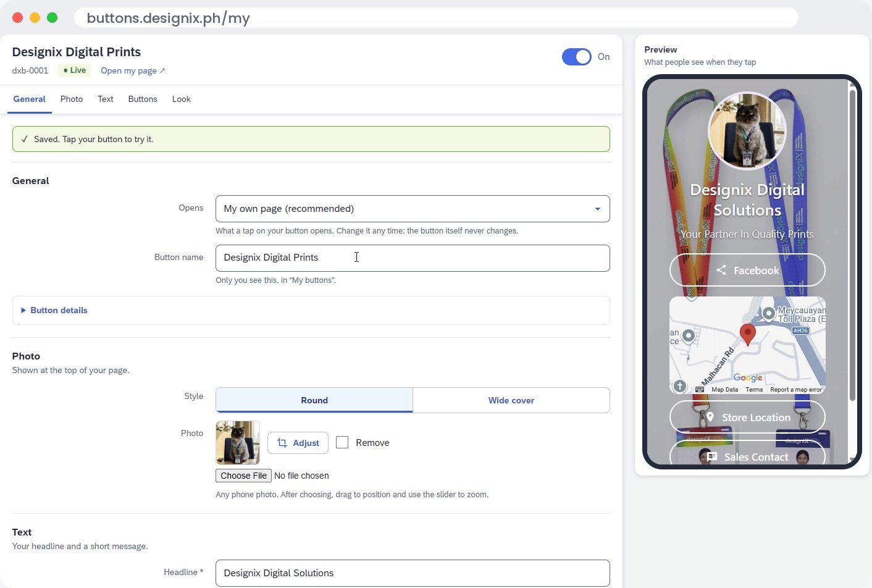Click the round profile photo in preview
This screenshot has height=588, width=872.
747,131
